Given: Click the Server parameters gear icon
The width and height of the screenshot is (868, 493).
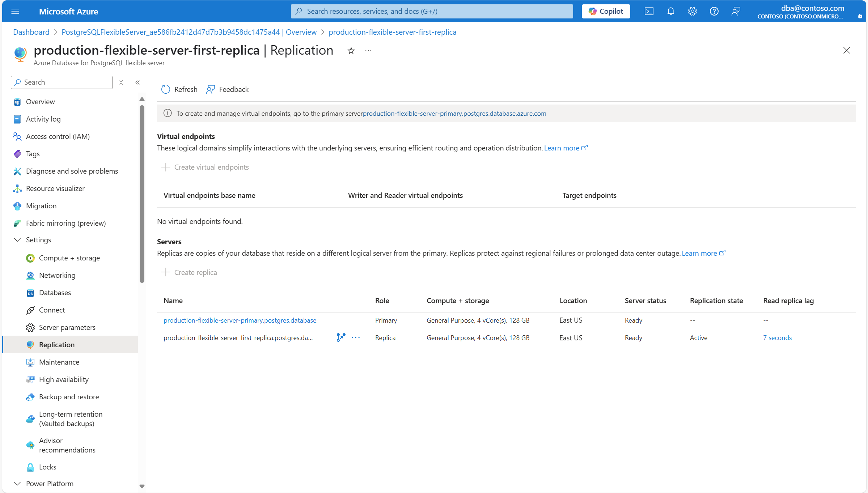Looking at the screenshot, I should click(x=30, y=327).
